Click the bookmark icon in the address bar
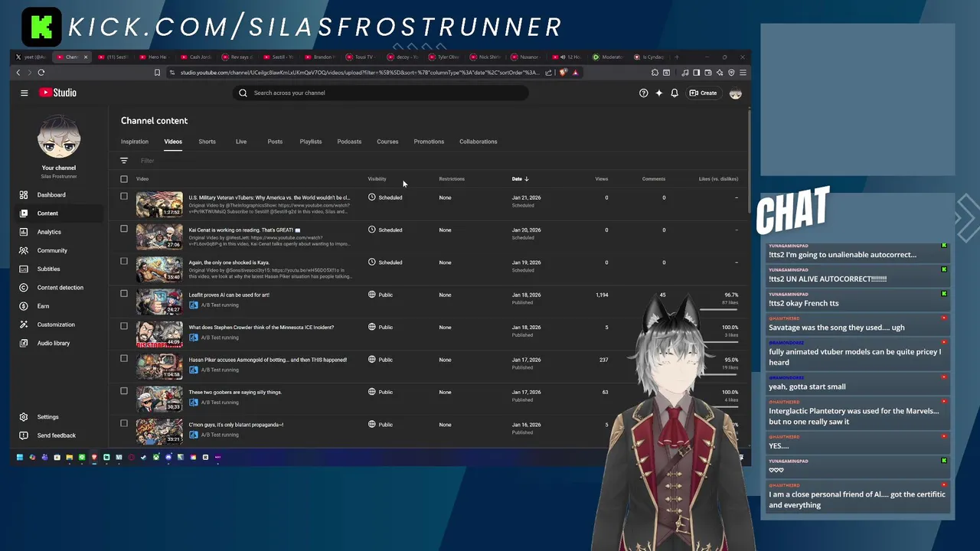Image resolution: width=980 pixels, height=551 pixels. (x=157, y=73)
